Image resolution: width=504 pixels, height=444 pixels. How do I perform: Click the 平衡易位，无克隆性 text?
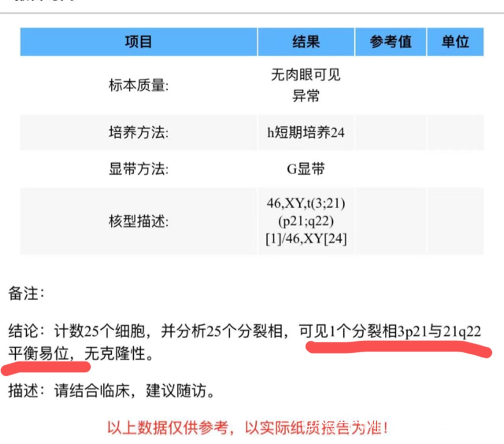[x=81, y=354]
